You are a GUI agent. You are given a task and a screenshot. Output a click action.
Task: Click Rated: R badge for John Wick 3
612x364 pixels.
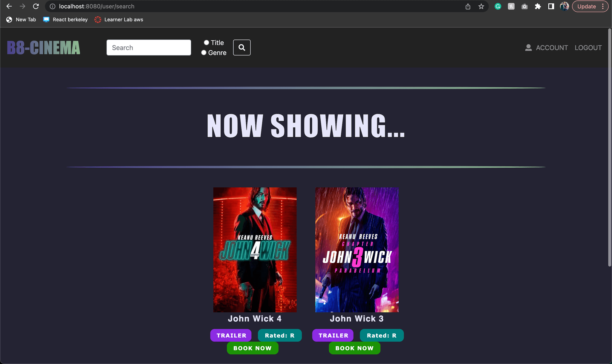tap(382, 335)
